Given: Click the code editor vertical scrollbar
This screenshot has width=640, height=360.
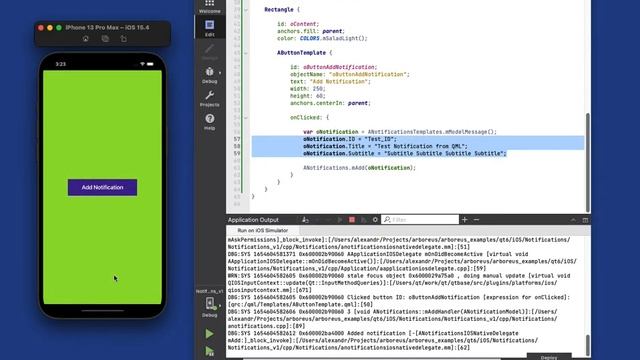Looking at the screenshot, I should pos(588,162).
